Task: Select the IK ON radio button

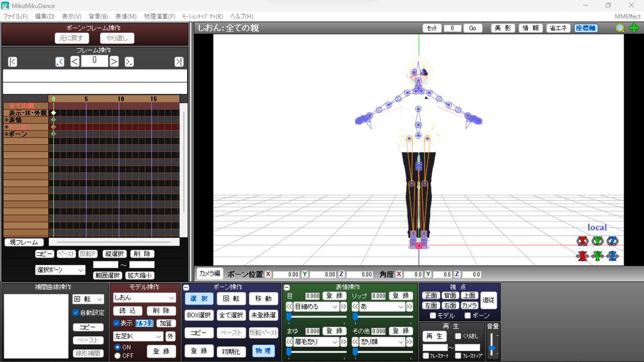Action: (118, 347)
